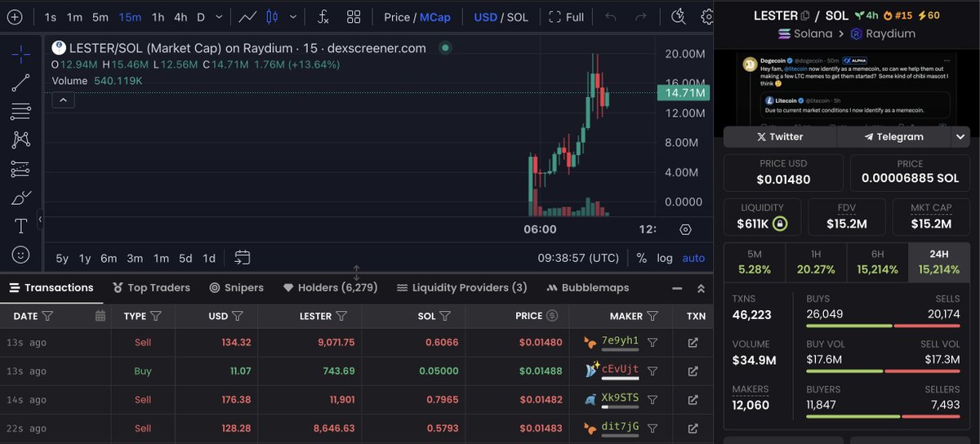This screenshot has height=444, width=980.
Task: Filter transactions by the SOL column
Action: (445, 316)
